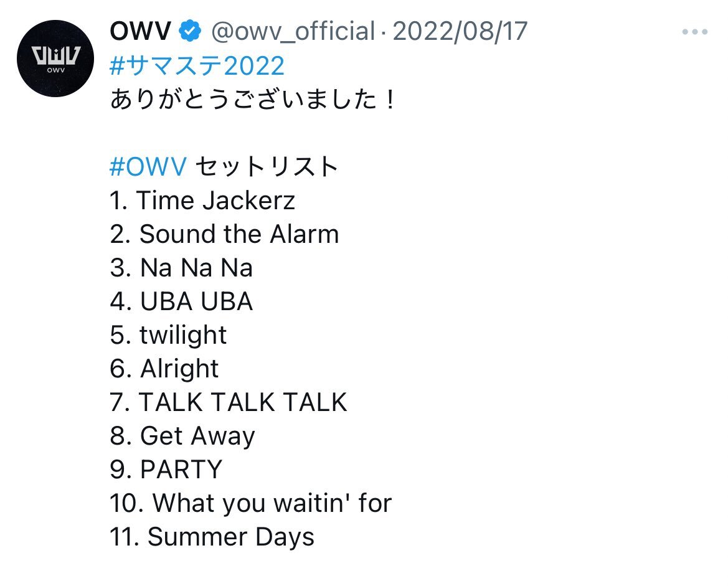Click the Sound the Alarm line
The width and height of the screenshot is (728, 586).
coord(224,234)
